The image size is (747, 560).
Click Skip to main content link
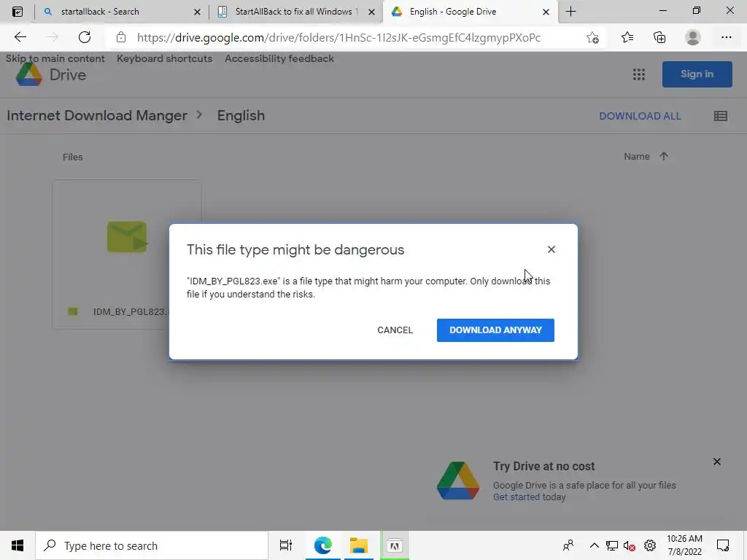55,58
